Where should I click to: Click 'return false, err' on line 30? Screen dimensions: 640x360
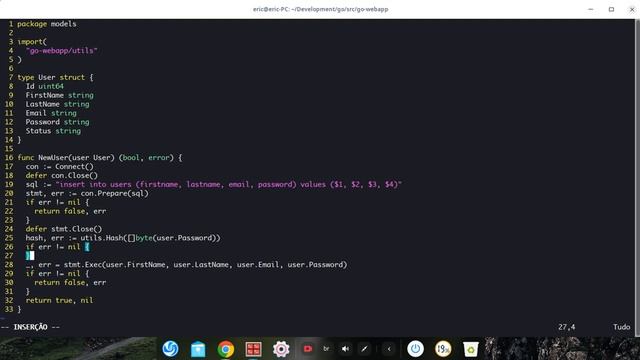(x=70, y=282)
